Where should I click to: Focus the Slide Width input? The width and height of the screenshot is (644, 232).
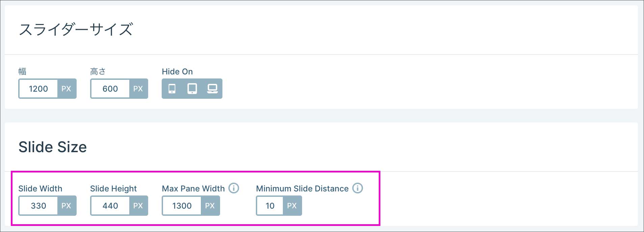coord(38,206)
